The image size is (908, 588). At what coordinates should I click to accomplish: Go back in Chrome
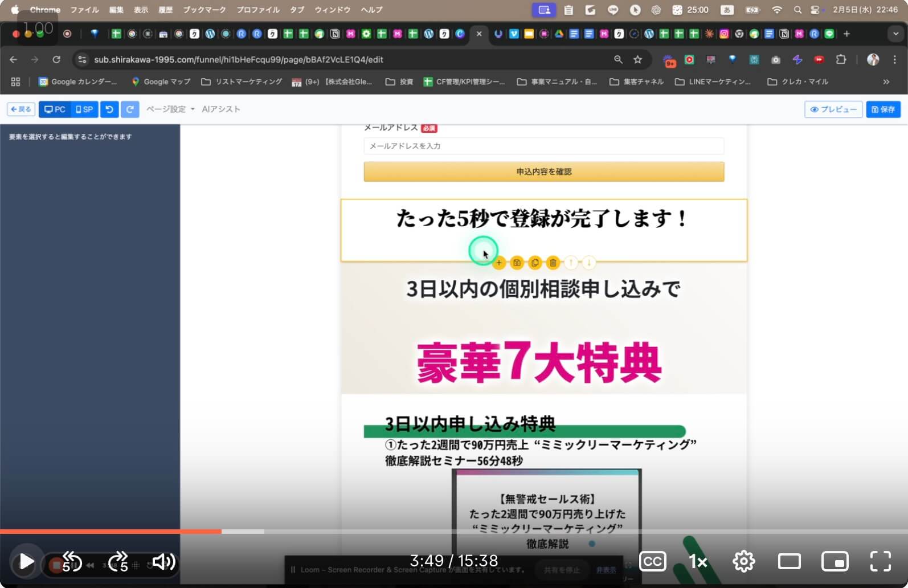click(14, 59)
